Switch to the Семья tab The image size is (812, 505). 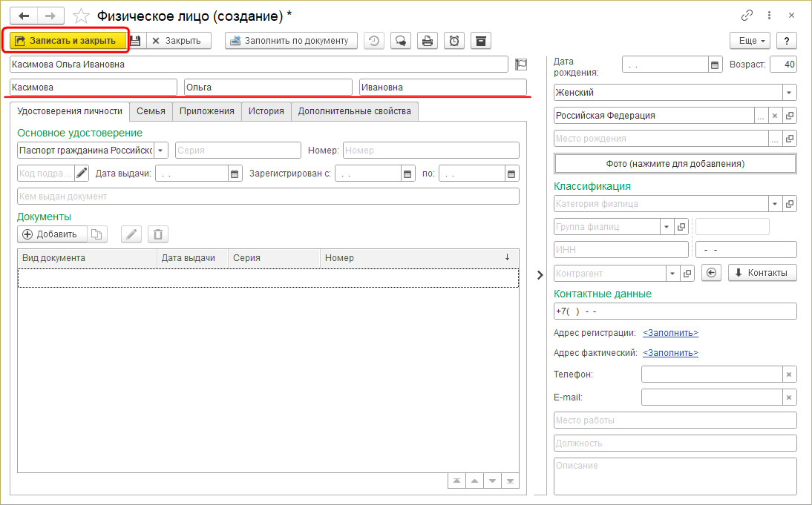(x=151, y=111)
